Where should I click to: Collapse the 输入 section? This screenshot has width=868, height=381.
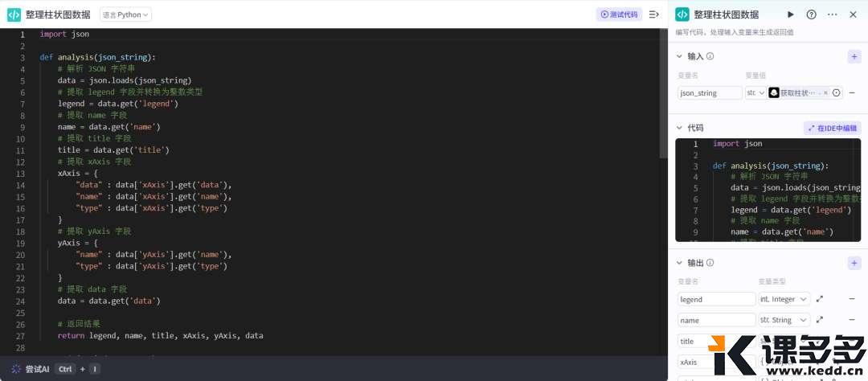point(680,56)
